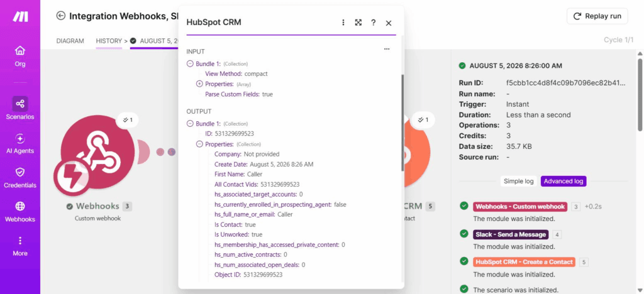The image size is (644, 294).
Task: Click the Company: Not provided row
Action: 247,154
